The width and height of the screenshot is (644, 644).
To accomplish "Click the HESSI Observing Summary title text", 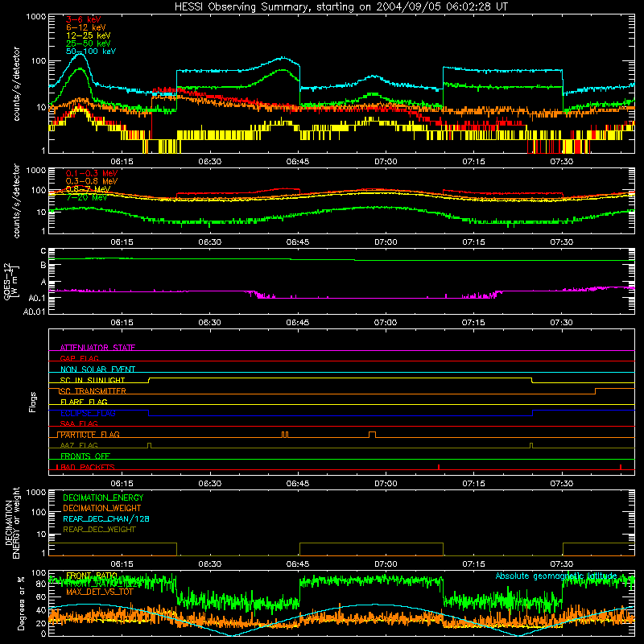I will (x=341, y=7).
